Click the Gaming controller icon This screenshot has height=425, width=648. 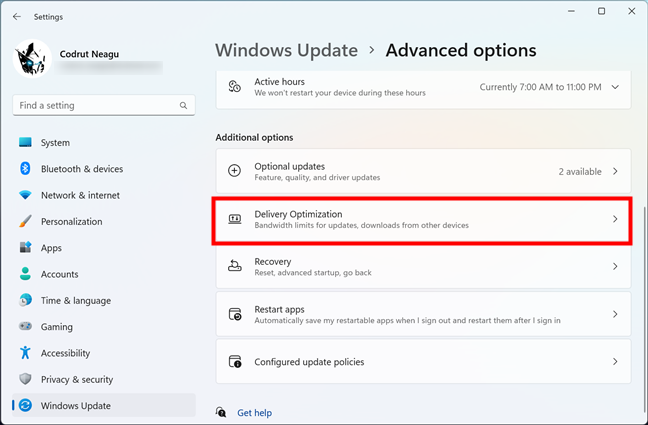coord(25,326)
